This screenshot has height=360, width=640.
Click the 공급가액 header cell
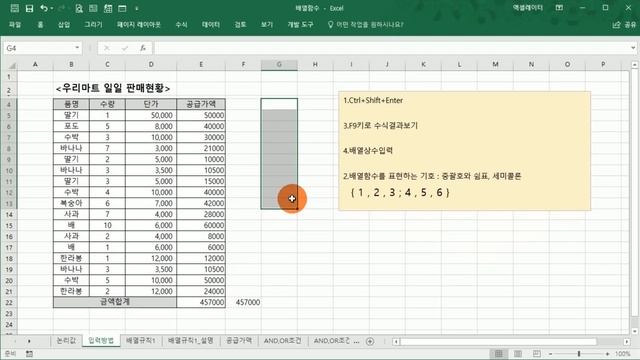coord(201,104)
